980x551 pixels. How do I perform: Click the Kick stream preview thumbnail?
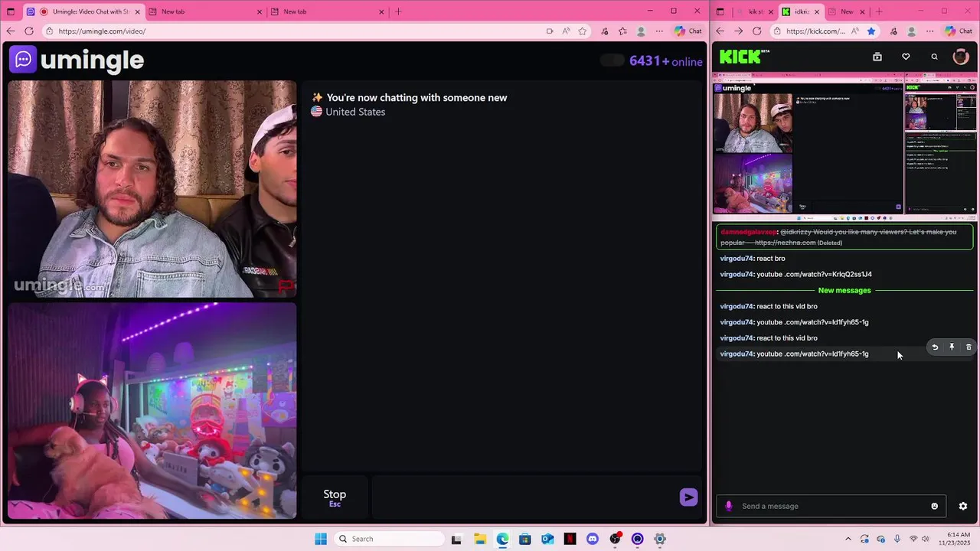click(845, 145)
